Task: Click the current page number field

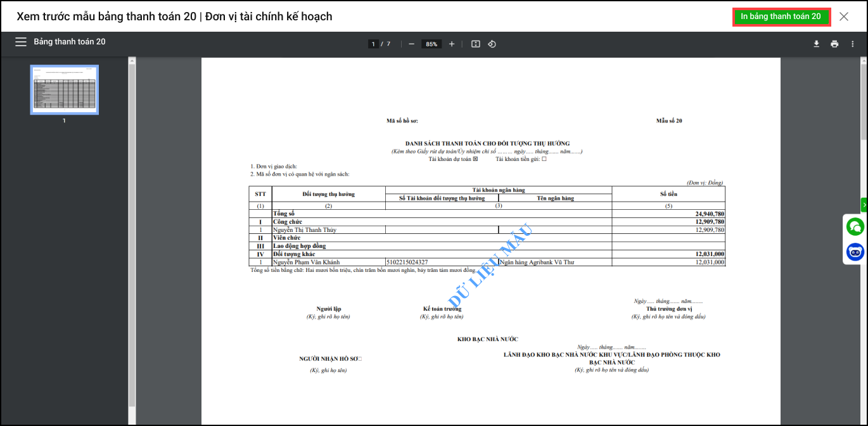Action: pyautogui.click(x=373, y=44)
